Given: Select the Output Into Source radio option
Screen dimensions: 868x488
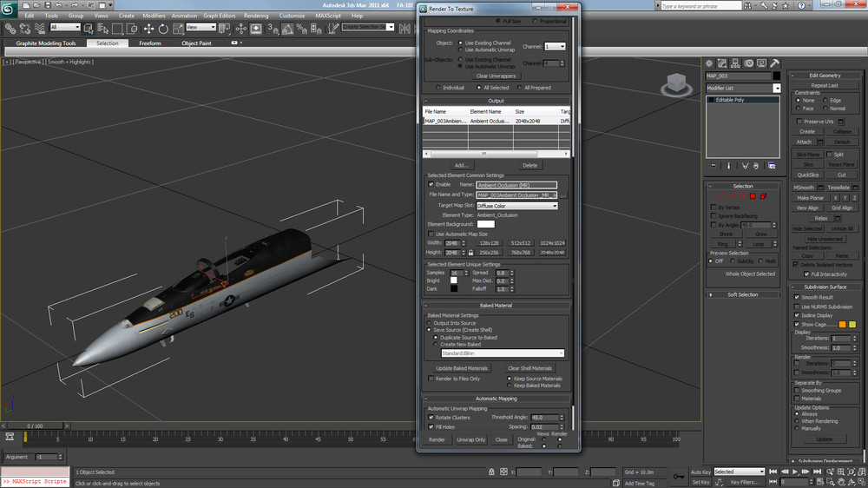Looking at the screenshot, I should tap(431, 324).
